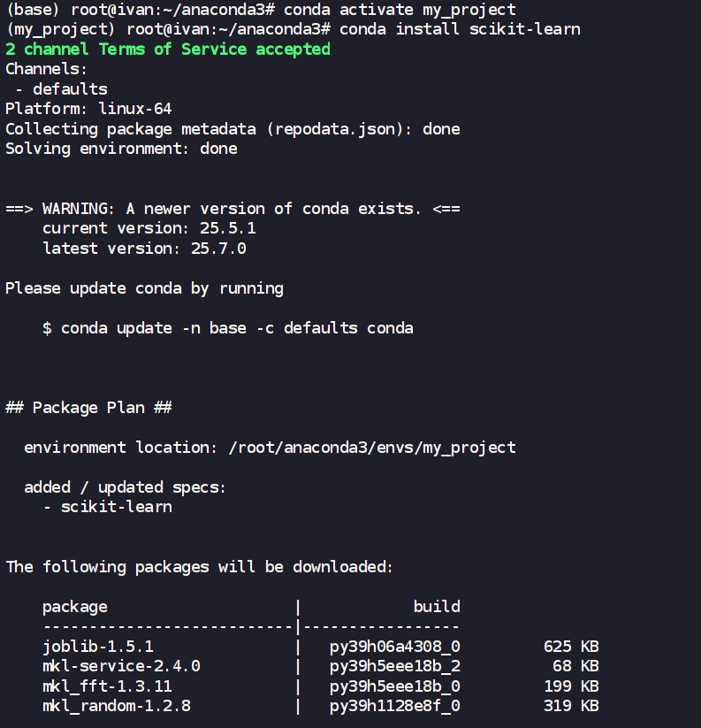
Task: Click the newer conda version WARNING line
Action: 232,209
